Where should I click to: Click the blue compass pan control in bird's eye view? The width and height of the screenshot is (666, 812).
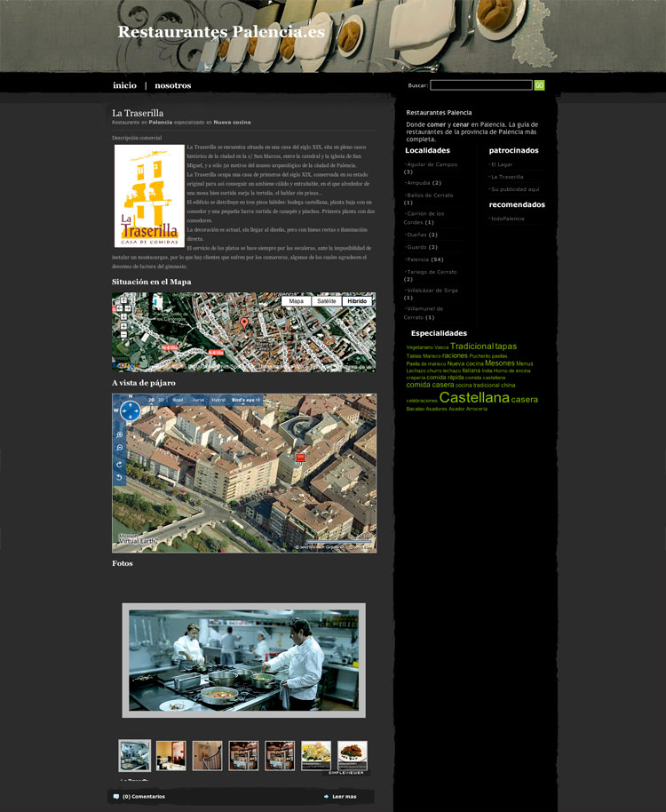(130, 411)
